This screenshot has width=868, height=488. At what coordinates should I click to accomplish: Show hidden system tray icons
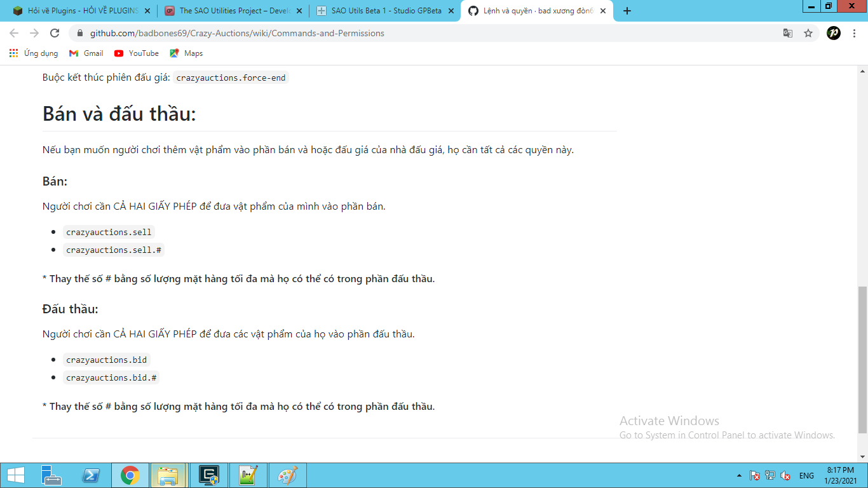tap(739, 475)
